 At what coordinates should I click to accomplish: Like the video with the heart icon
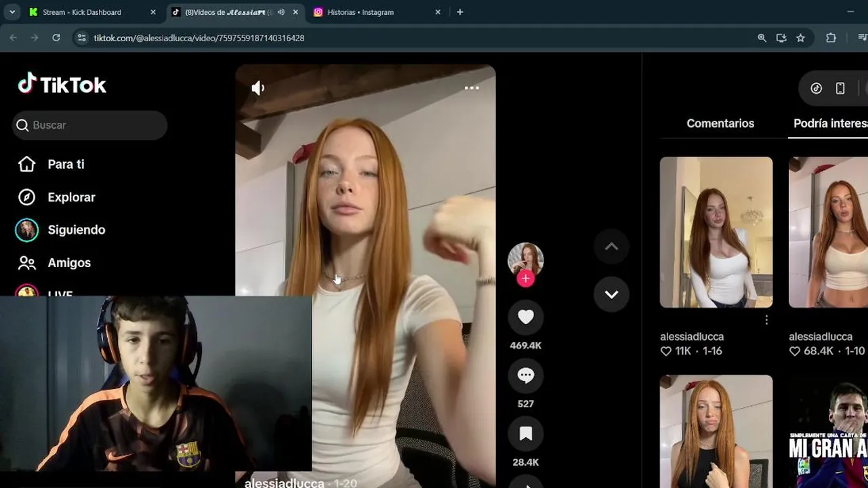pyautogui.click(x=526, y=317)
